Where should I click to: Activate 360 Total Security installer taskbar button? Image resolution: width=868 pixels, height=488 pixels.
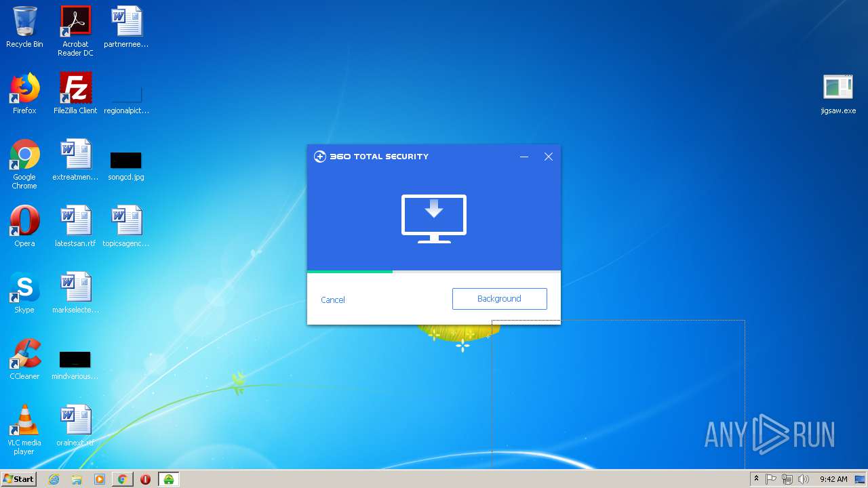tap(168, 479)
